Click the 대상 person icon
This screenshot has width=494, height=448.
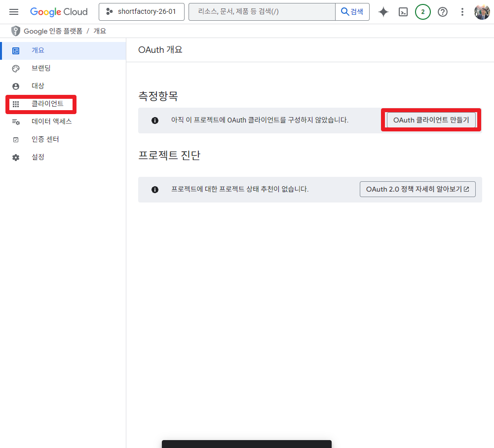pyautogui.click(x=15, y=85)
